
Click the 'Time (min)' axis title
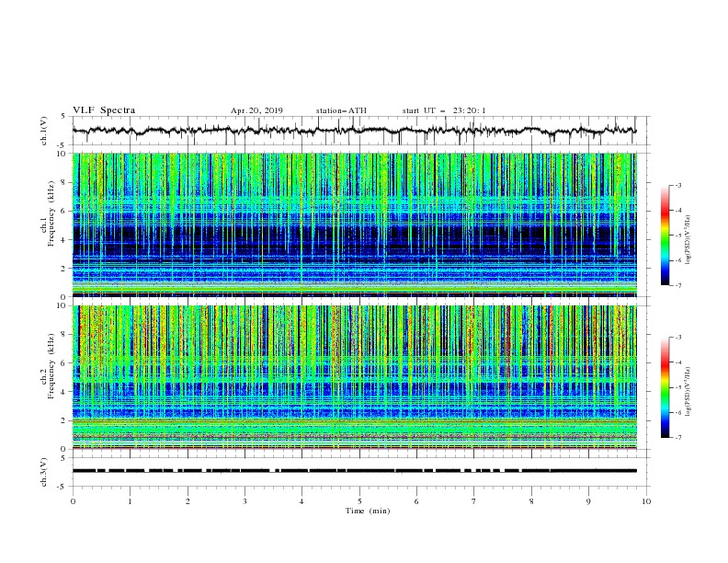tap(368, 511)
